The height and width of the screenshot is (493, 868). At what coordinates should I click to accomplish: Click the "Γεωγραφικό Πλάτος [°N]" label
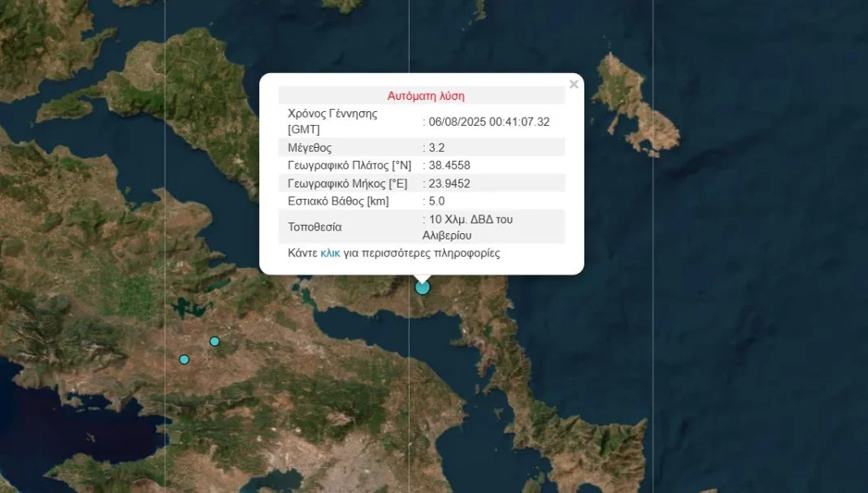pos(349,166)
